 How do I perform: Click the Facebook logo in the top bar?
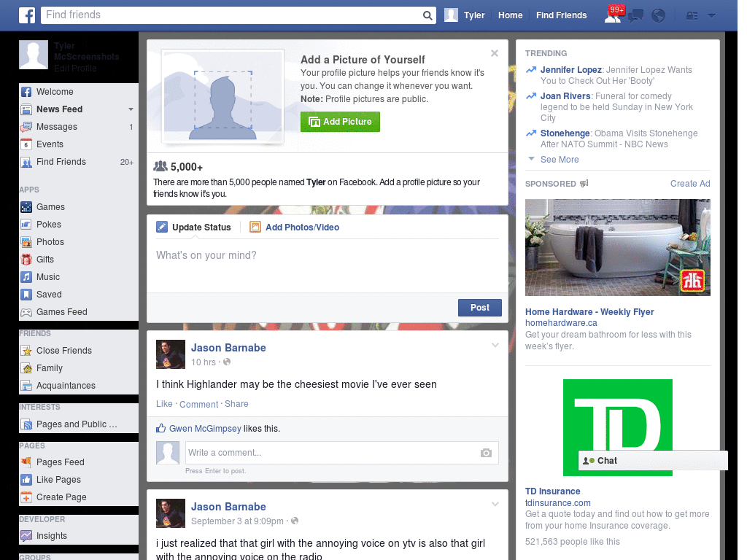coord(27,15)
